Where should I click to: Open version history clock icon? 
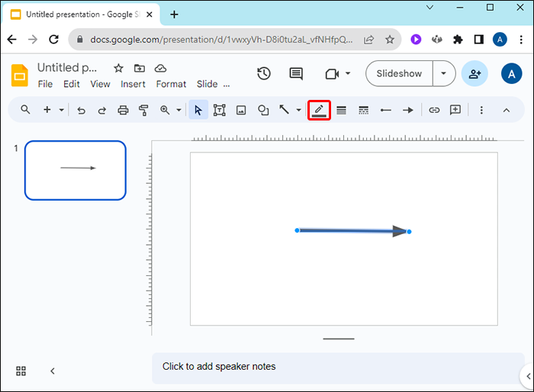pyautogui.click(x=264, y=73)
